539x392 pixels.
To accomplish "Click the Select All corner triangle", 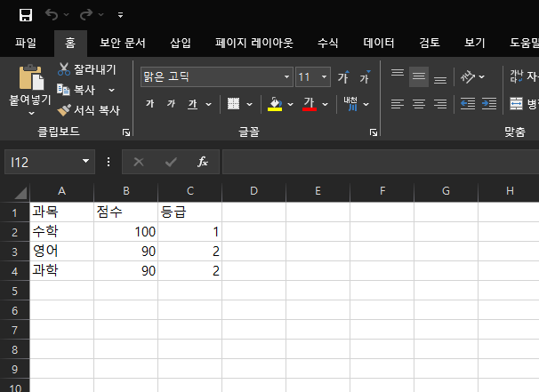I will 20,193.
